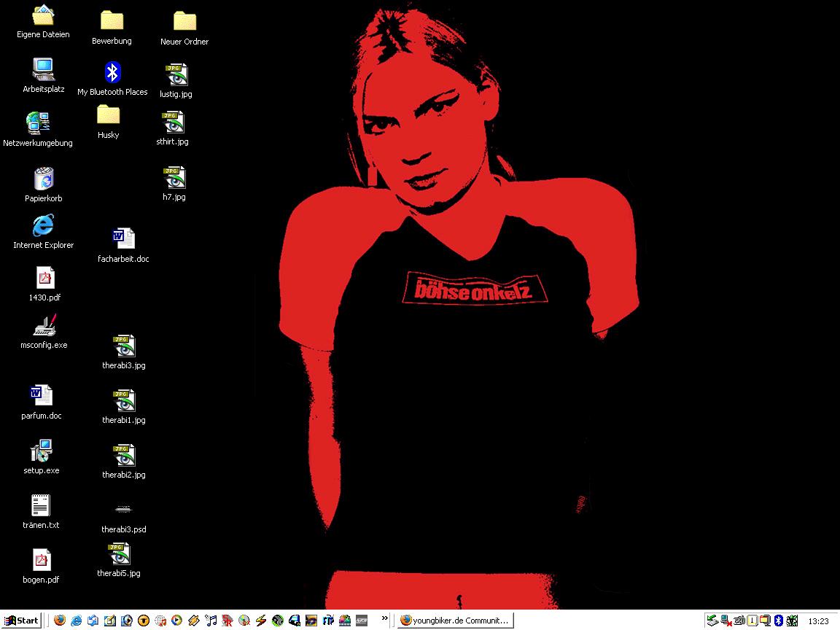Click the safely remove hardware tray icon
Viewport: 840px width, 630px height.
[x=712, y=621]
